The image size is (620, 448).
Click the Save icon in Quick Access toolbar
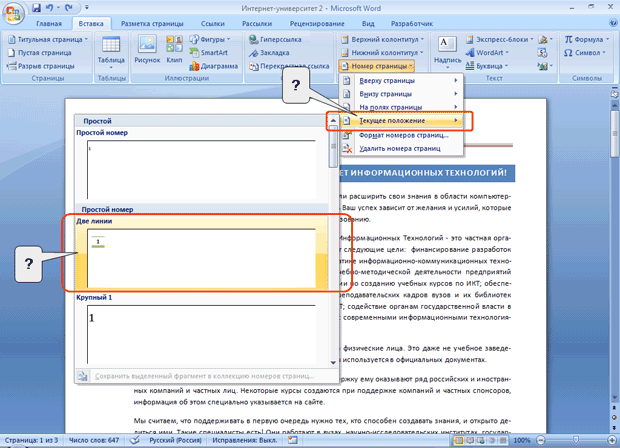(x=36, y=8)
